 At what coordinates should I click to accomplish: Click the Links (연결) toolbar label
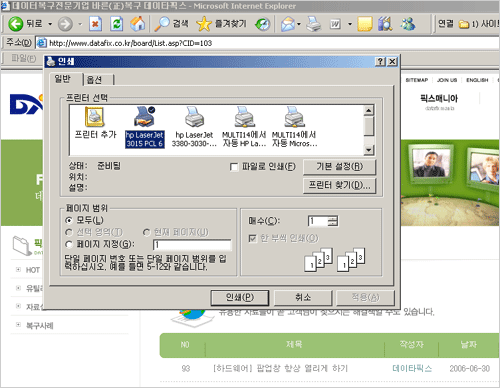click(445, 24)
